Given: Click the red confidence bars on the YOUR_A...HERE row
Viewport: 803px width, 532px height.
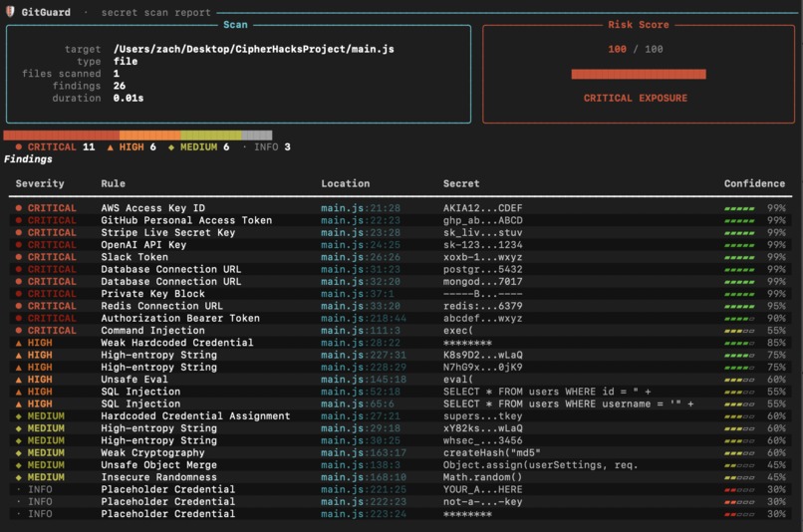Looking at the screenshot, I should click(739, 490).
